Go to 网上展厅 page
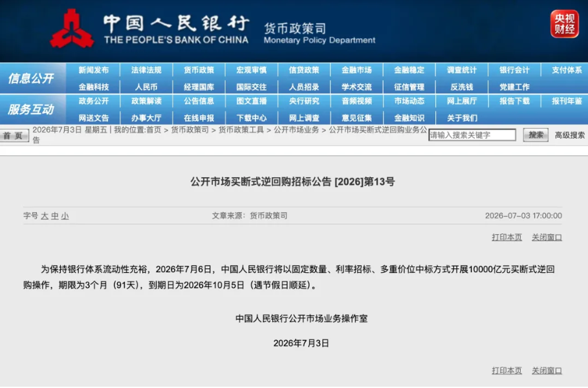Viewport: 588px width, 388px height. pyautogui.click(x=462, y=101)
